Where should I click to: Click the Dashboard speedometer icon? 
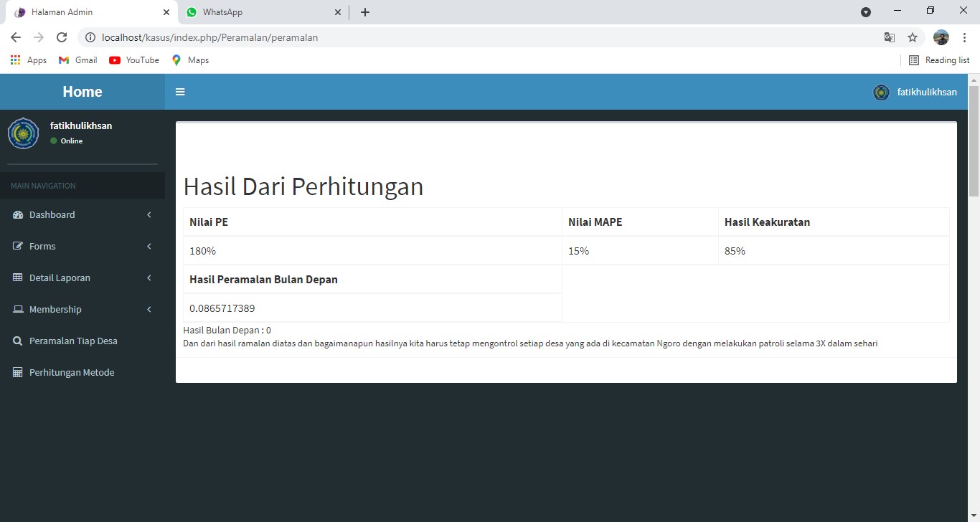click(18, 215)
